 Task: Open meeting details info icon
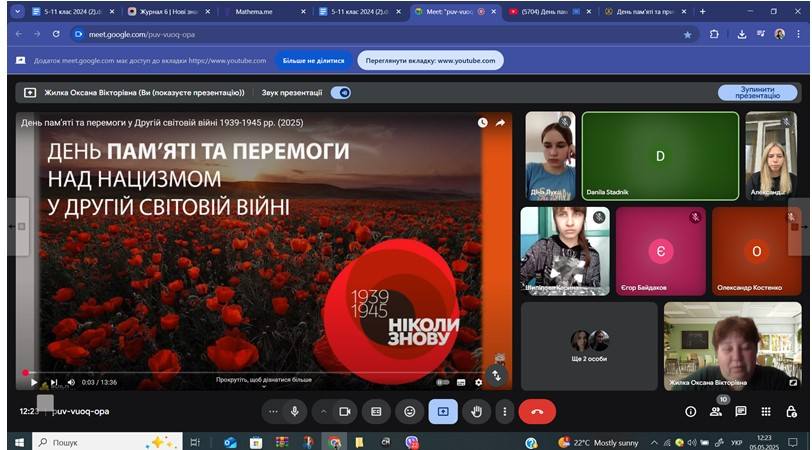(x=690, y=411)
